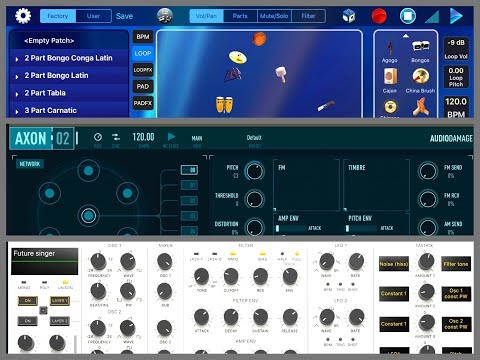Click the Axon sync sliders icon

click(x=116, y=137)
